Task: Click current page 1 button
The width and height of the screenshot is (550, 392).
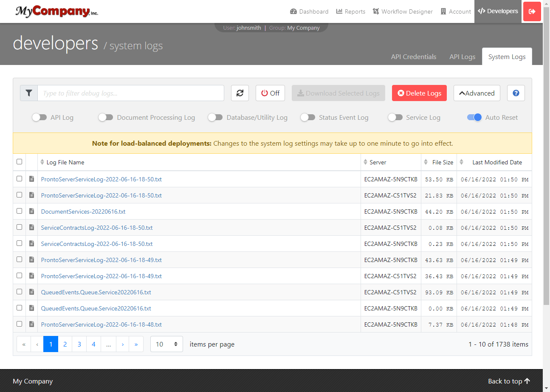Action: click(51, 344)
